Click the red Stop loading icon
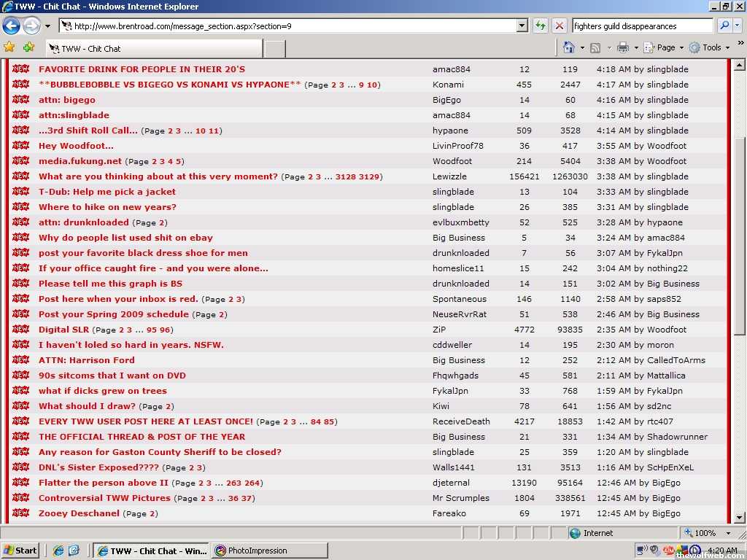Screen dimensions: 747x560 pyautogui.click(x=560, y=26)
